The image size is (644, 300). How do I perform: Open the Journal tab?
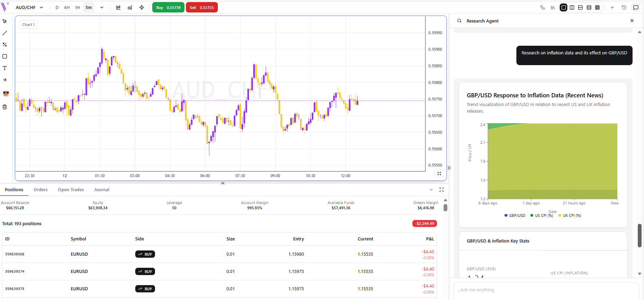coord(102,190)
